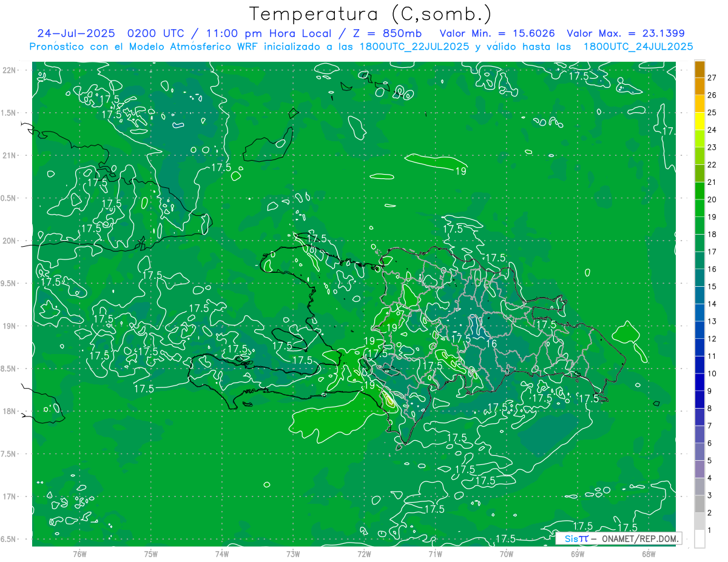The image size is (728, 562).
Task: Click the "1" value on the color legend
Action: (710, 530)
